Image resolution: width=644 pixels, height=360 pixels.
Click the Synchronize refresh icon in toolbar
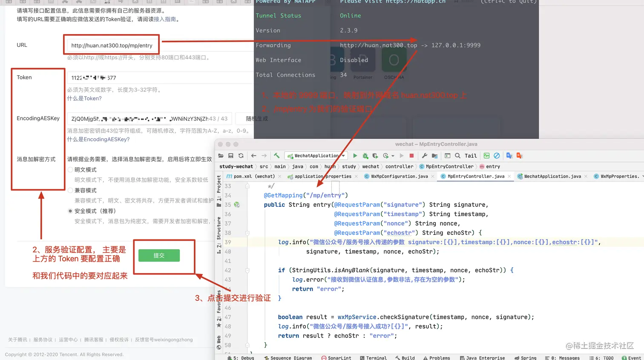click(241, 156)
